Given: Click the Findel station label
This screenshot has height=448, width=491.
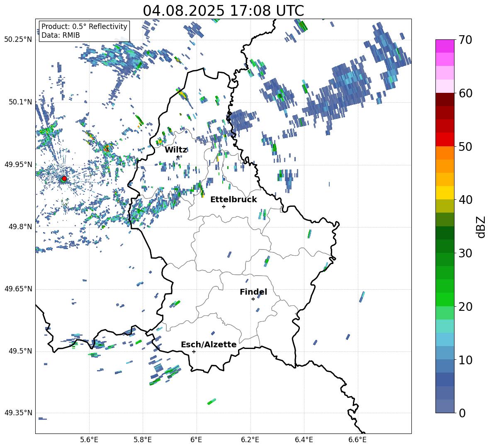Looking at the screenshot, I should tap(253, 292).
